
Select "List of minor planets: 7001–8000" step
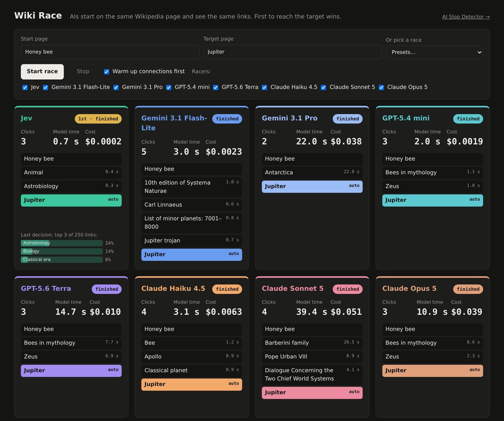point(192,223)
